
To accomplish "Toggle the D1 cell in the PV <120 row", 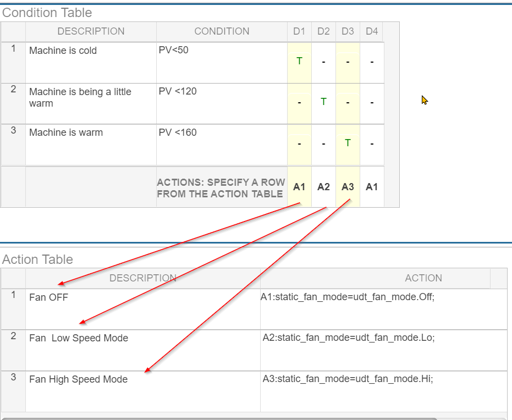I will point(299,103).
